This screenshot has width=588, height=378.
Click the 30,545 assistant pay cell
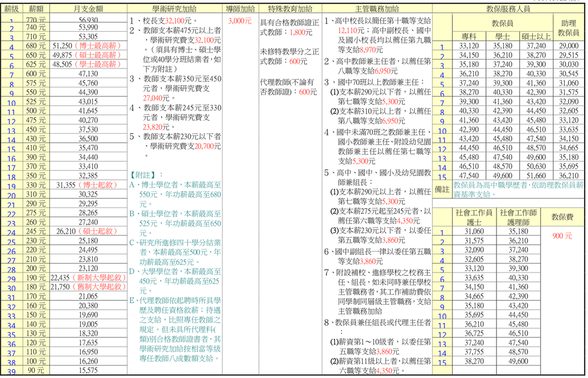(568, 73)
